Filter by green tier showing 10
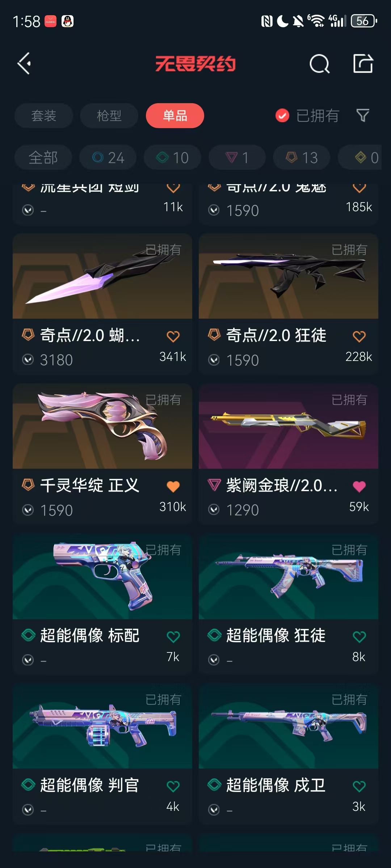The height and width of the screenshot is (868, 391). (172, 158)
